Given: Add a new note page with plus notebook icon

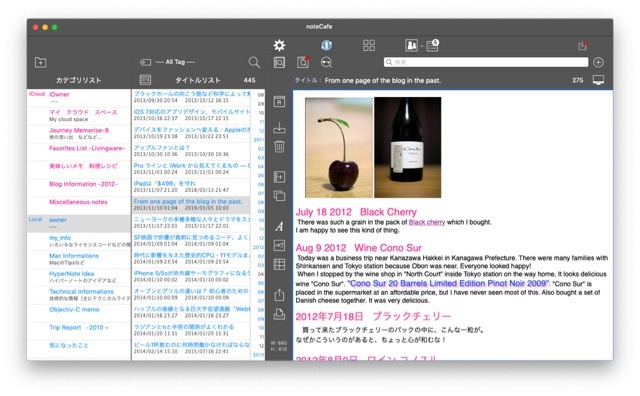Looking at the screenshot, I should [279, 177].
